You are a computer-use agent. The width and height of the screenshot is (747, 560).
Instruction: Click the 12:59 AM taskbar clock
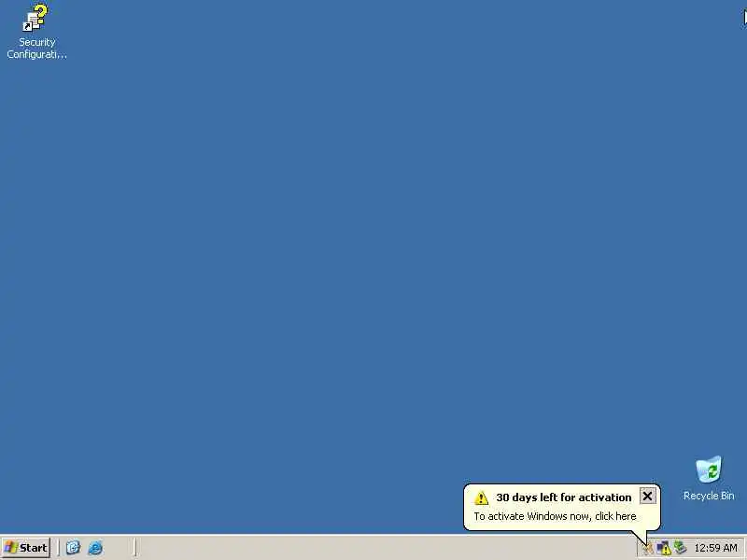click(x=715, y=548)
